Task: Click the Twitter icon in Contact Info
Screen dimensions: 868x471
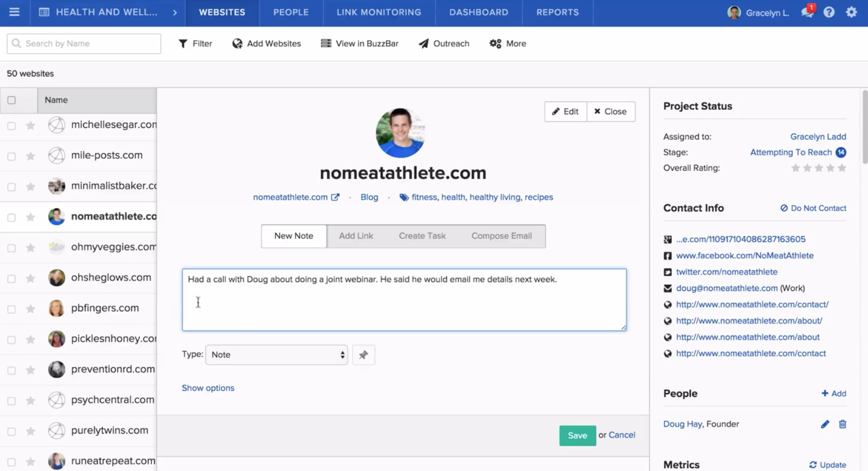Action: 667,272
